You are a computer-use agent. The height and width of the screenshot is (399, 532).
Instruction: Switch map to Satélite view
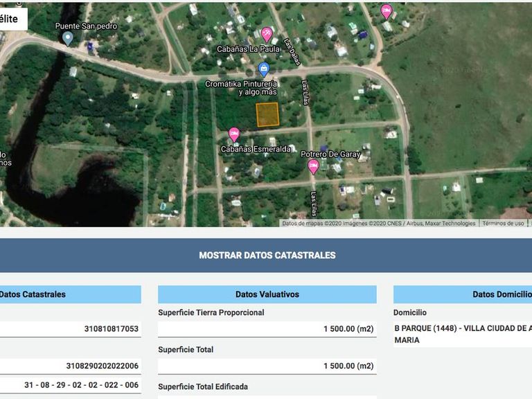point(13,19)
